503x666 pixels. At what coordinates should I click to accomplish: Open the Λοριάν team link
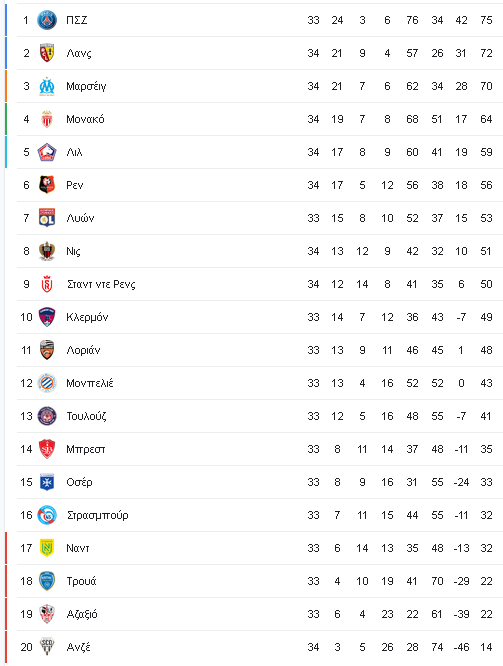tap(83, 350)
